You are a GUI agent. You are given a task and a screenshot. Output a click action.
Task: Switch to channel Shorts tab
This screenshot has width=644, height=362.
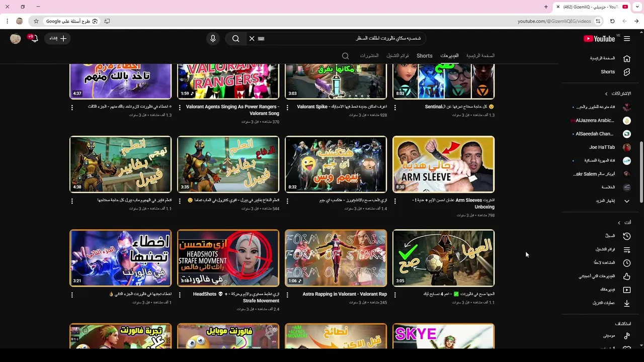click(x=424, y=56)
